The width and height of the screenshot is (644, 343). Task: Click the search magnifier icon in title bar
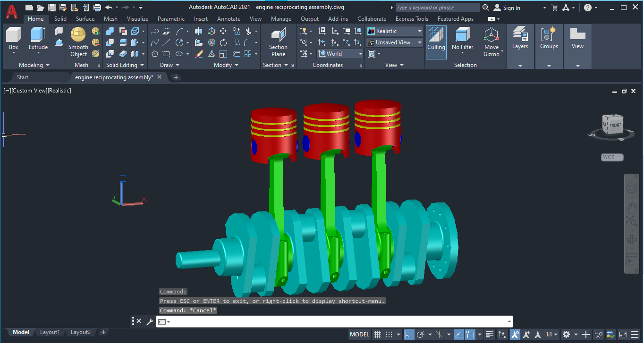pos(486,8)
